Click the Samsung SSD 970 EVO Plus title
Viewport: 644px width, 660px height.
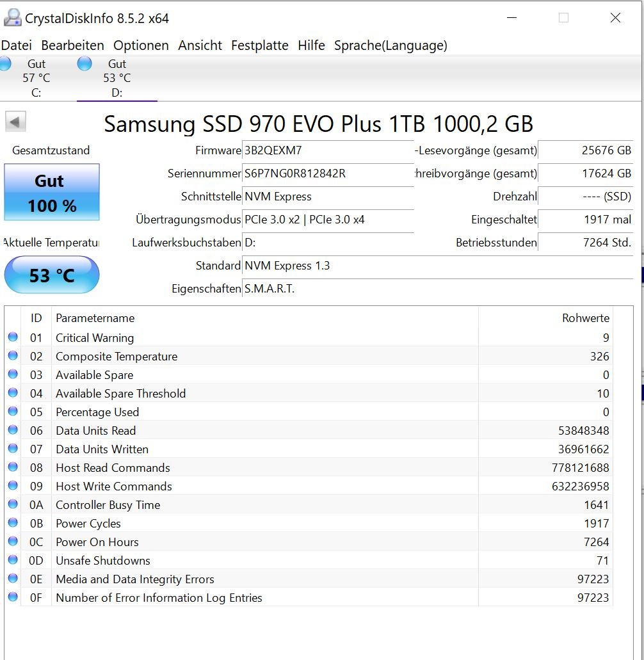319,124
